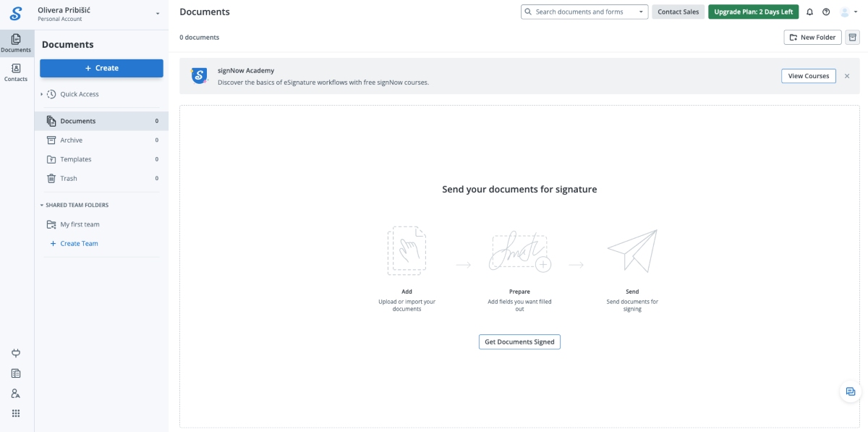Click the clock icon beside Quick Access
This screenshot has height=432, width=868.
pos(51,94)
